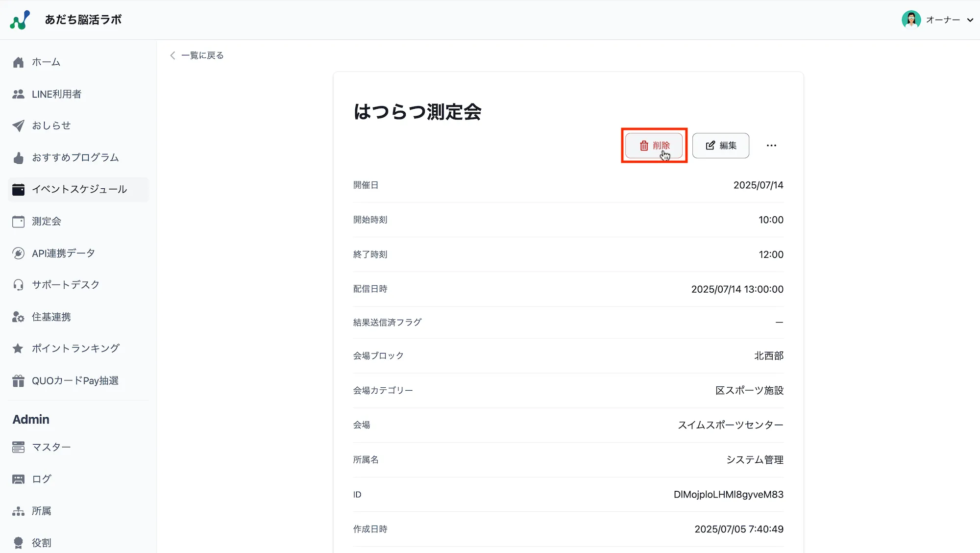Image resolution: width=980 pixels, height=553 pixels.
Task: Return to list via 一覧に戻る link
Action: (202, 55)
